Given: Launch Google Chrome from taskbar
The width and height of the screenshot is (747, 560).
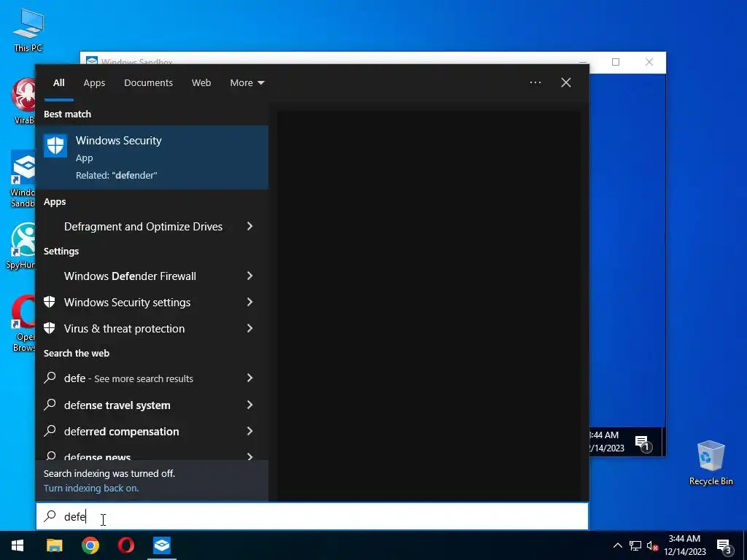Looking at the screenshot, I should click(90, 545).
